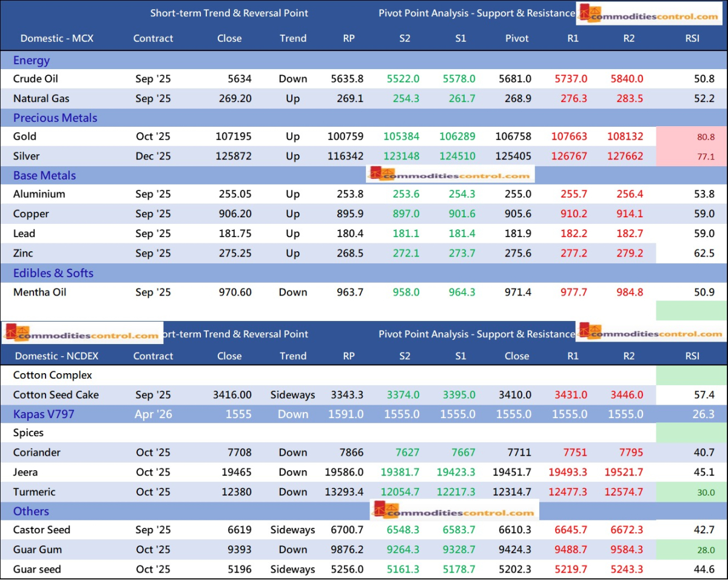This screenshot has width=728, height=580.
Task: Click Cotton Seed Cake's Sideways trend cell
Action: (292, 395)
